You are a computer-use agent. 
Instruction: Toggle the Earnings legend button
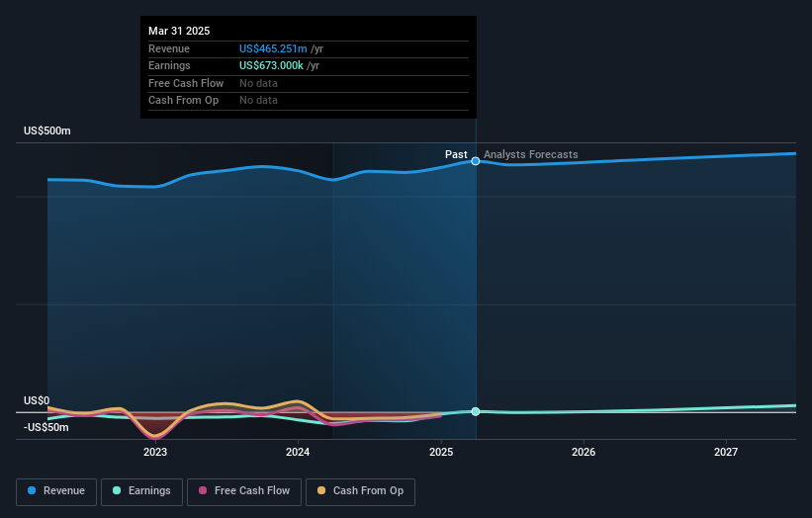click(141, 491)
